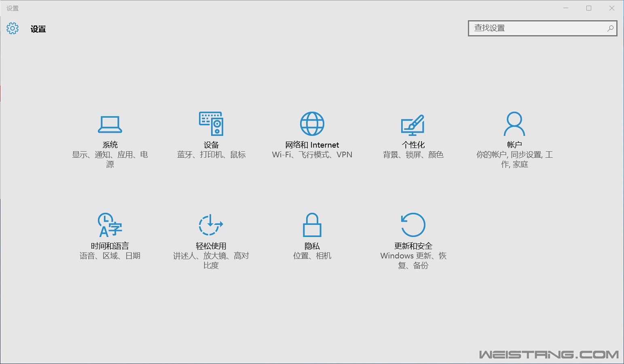Open 个性化 using the paintbrush monitor icon
The height and width of the screenshot is (364, 624).
pos(413,125)
